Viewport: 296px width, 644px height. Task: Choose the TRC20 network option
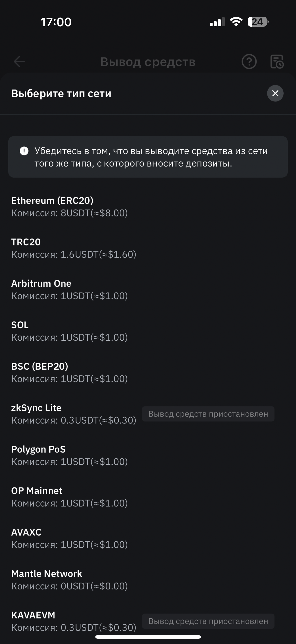74,248
